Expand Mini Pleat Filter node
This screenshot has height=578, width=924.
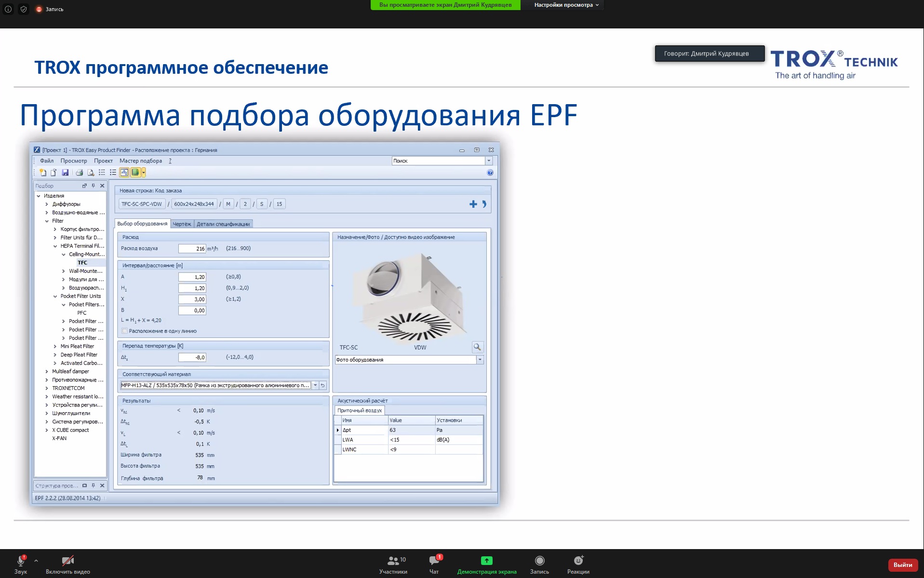[55, 346]
